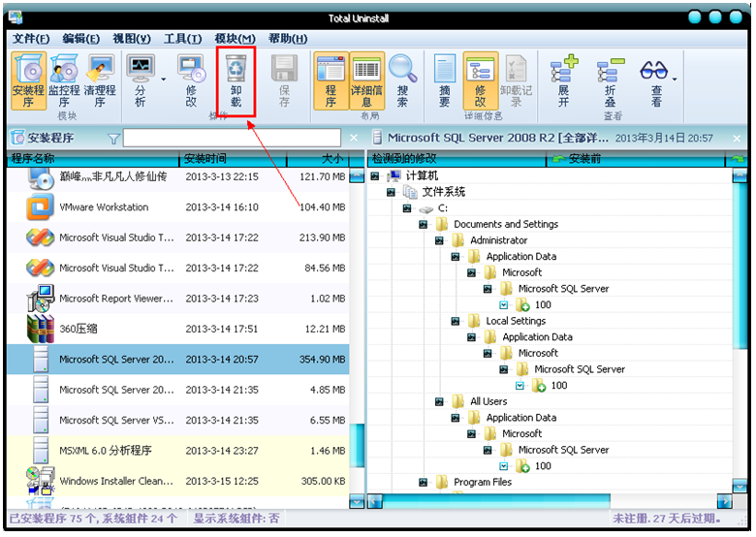Click the 搜索 magnifier icon
756x537 pixels.
tap(402, 81)
